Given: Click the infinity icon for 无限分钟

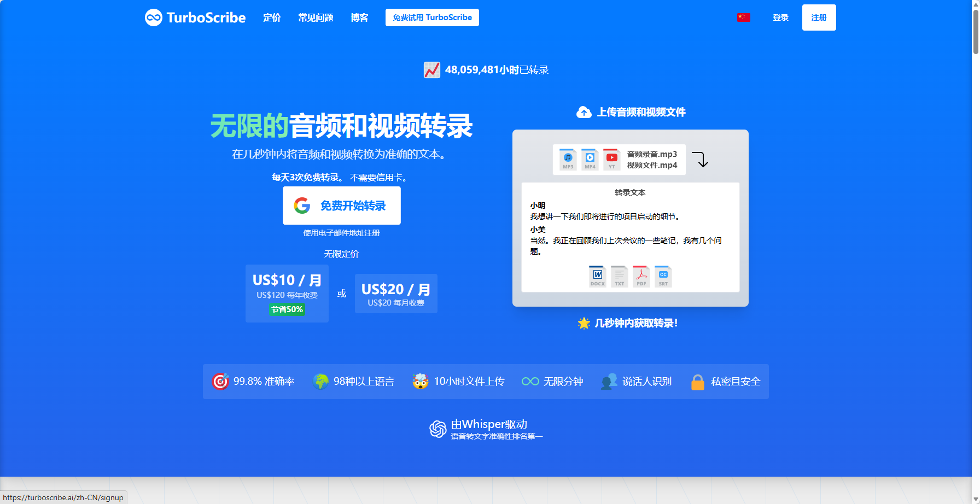Looking at the screenshot, I should [x=530, y=382].
